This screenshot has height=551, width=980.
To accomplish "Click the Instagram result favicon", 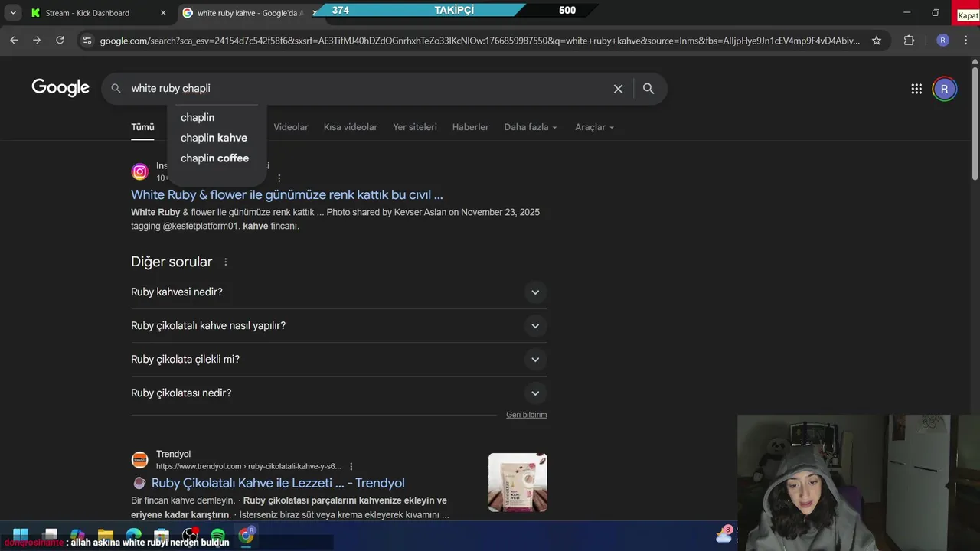I will pos(139,171).
